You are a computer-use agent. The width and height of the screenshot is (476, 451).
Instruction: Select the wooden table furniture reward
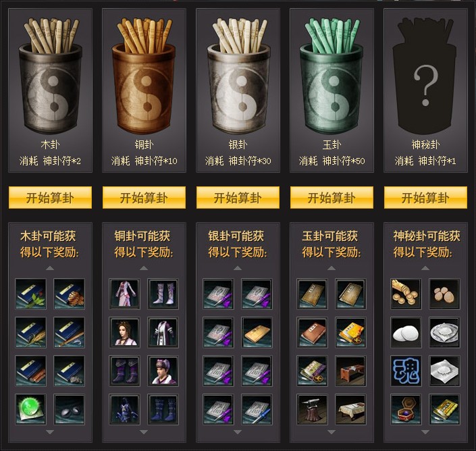coord(350,371)
